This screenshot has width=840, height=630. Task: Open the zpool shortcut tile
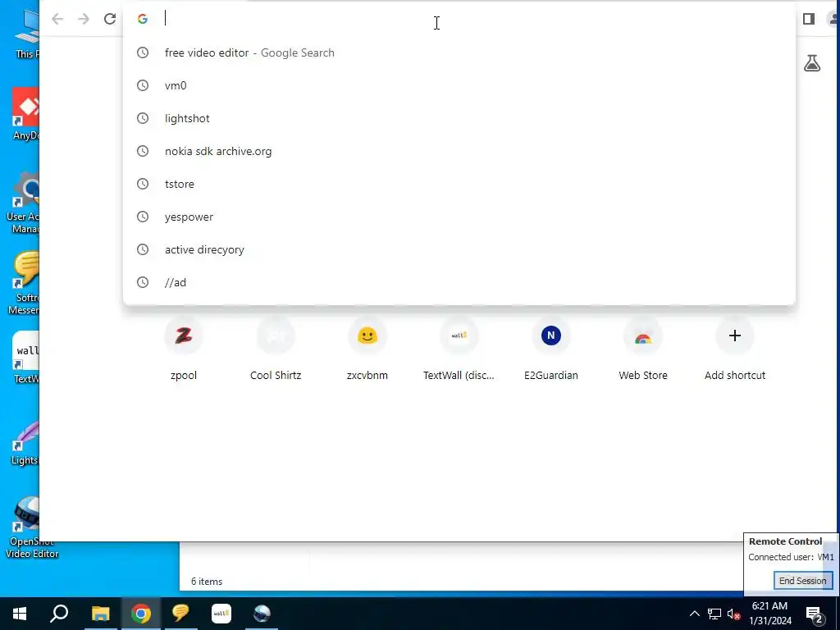184,349
